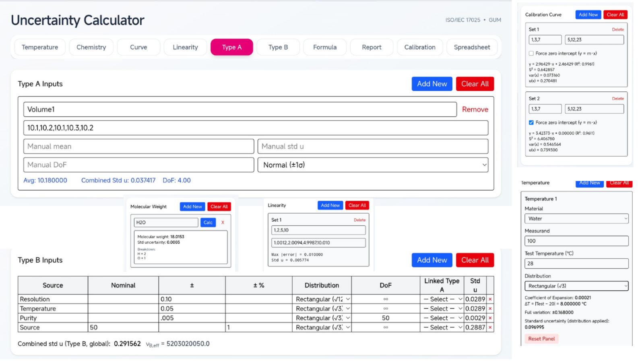644x362 pixels.
Task: Switch to the Type B tab
Action: click(x=278, y=47)
